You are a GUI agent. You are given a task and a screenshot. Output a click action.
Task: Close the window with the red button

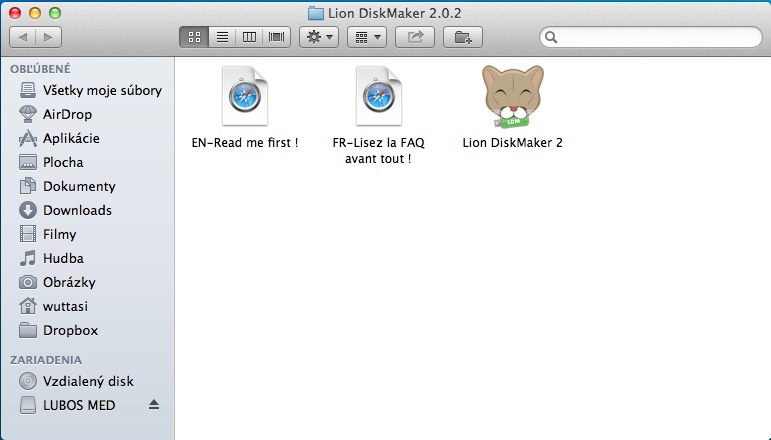pos(15,13)
